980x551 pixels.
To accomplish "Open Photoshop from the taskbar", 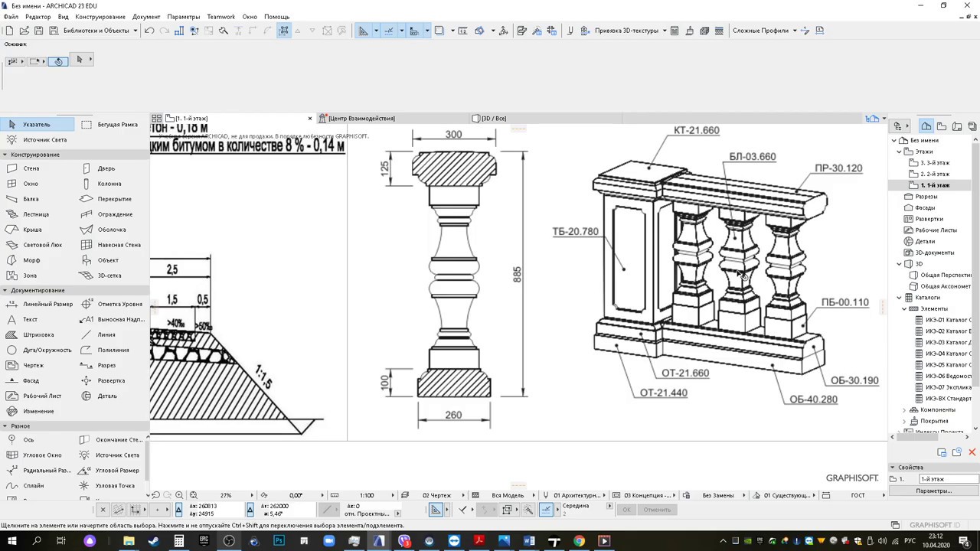I will coord(279,541).
